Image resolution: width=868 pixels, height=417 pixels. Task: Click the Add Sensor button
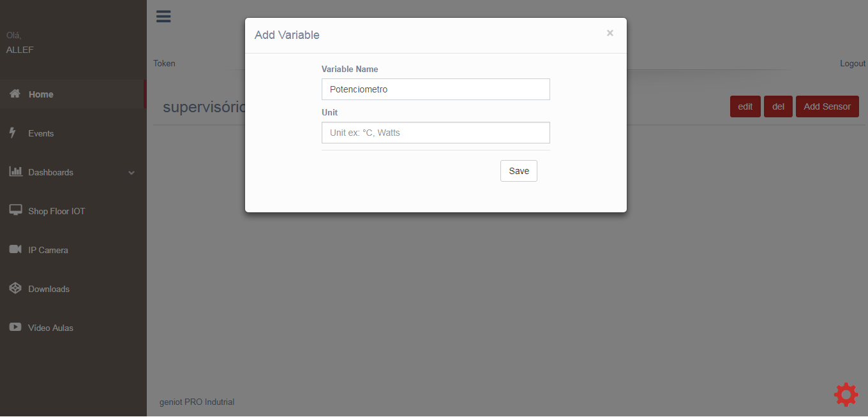[x=827, y=106]
